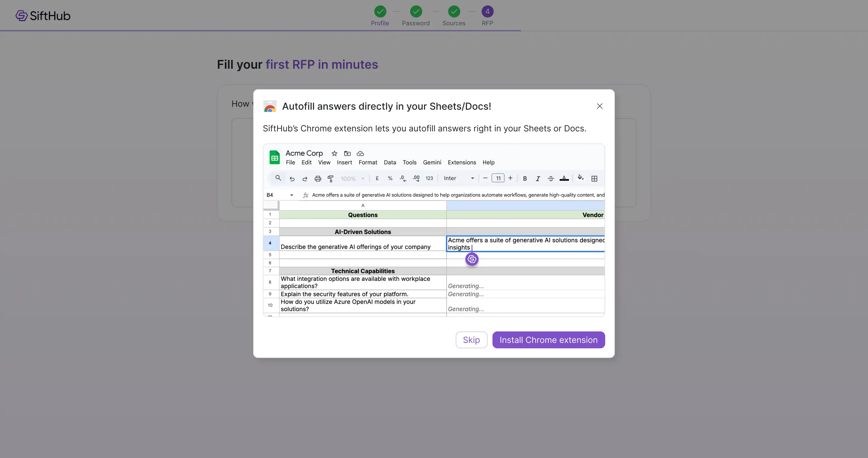Image resolution: width=868 pixels, height=458 pixels.
Task: Select the RFP step number 4
Action: 487,12
